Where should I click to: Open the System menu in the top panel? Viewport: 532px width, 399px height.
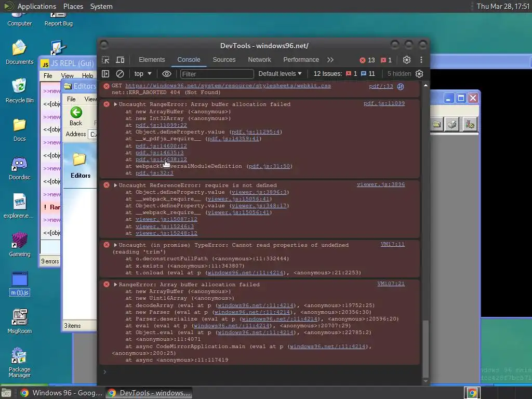tap(101, 6)
